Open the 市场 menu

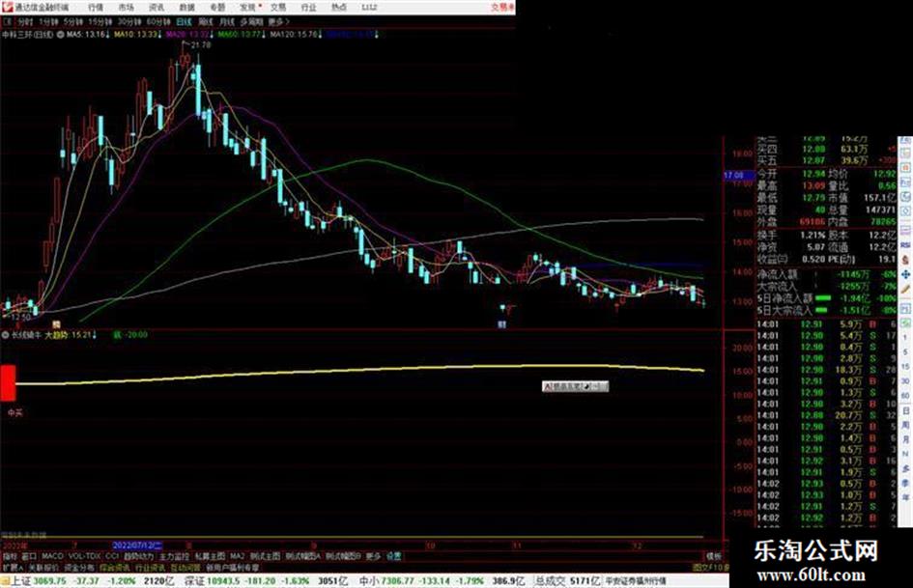pos(127,8)
